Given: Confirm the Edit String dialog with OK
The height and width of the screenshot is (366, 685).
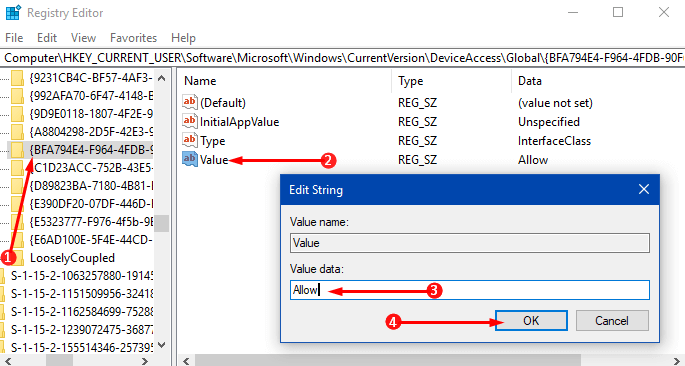Looking at the screenshot, I should (x=531, y=321).
